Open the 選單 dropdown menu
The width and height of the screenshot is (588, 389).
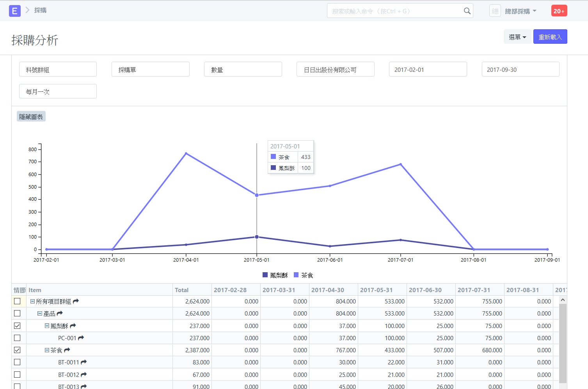click(x=517, y=37)
